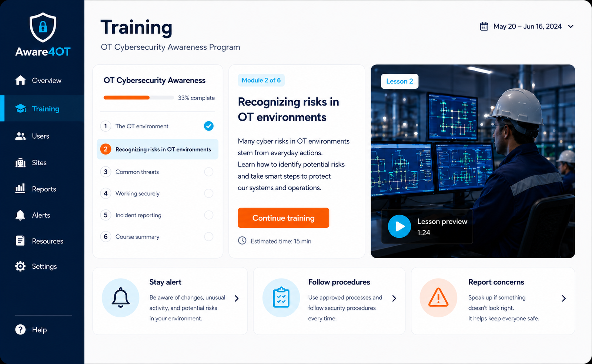The image size is (592, 364).
Task: Click the Training graduation cap icon
Action: pos(20,108)
